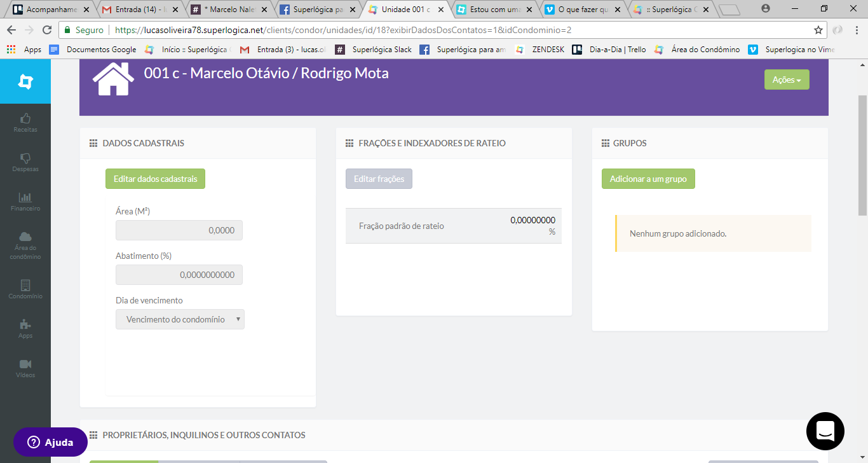
Task: Click grid icon beside GRUPOS
Action: pyautogui.click(x=606, y=143)
